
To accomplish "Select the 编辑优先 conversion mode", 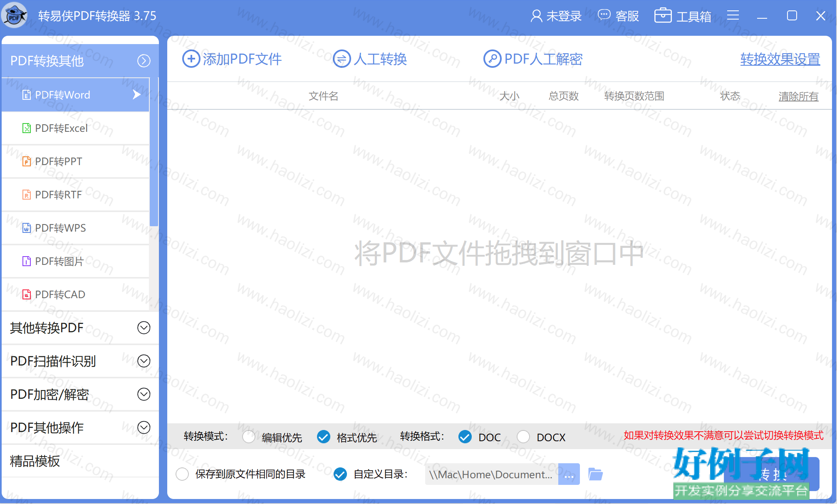I will click(249, 437).
